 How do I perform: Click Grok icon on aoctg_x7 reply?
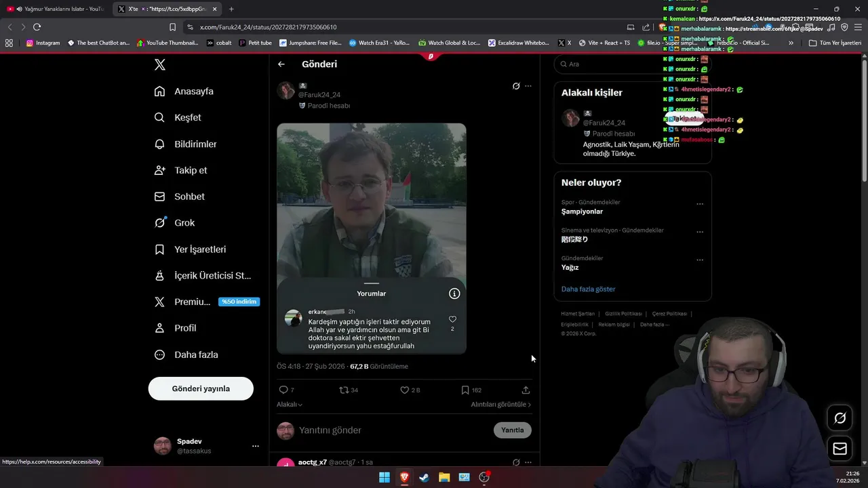[516, 462]
